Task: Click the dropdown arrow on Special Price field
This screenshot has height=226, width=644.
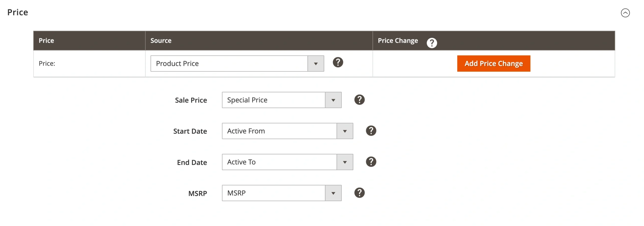Action: click(333, 100)
